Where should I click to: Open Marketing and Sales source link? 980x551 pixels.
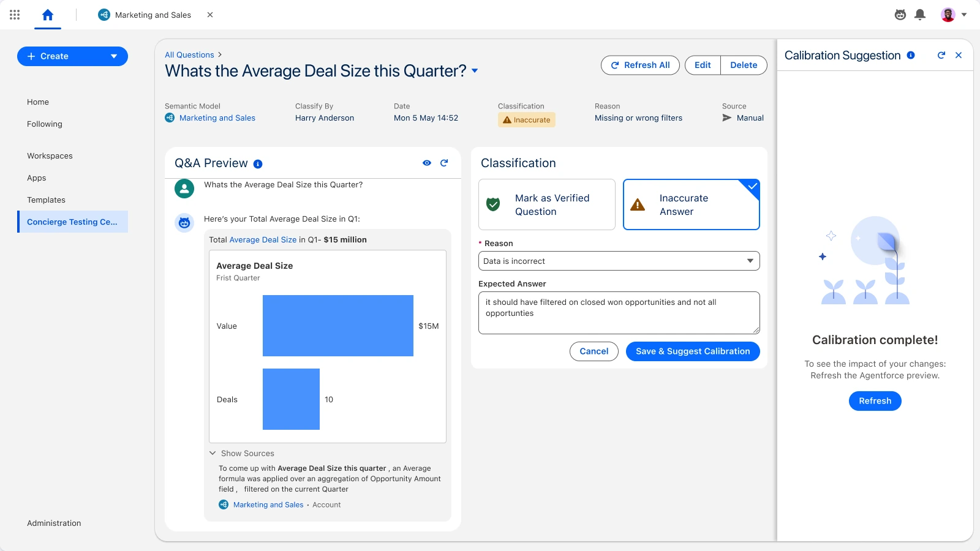[268, 505]
